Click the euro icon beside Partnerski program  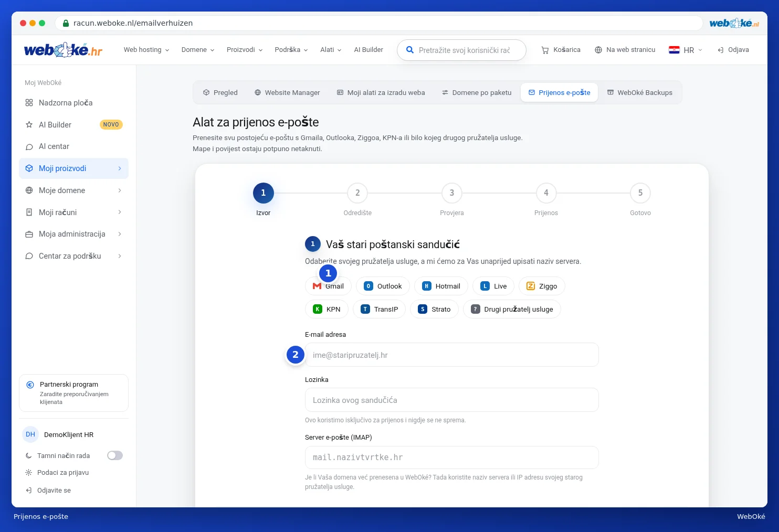point(30,385)
